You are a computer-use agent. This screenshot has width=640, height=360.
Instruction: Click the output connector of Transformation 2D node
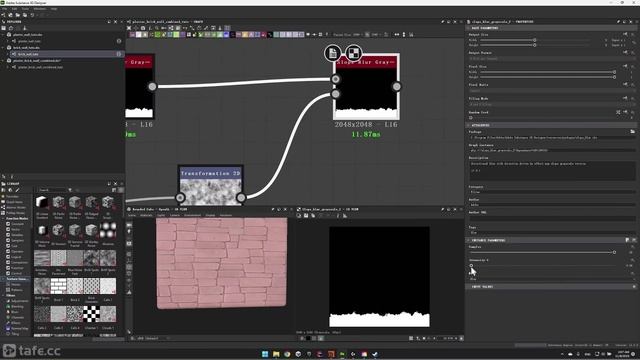pos(241,198)
